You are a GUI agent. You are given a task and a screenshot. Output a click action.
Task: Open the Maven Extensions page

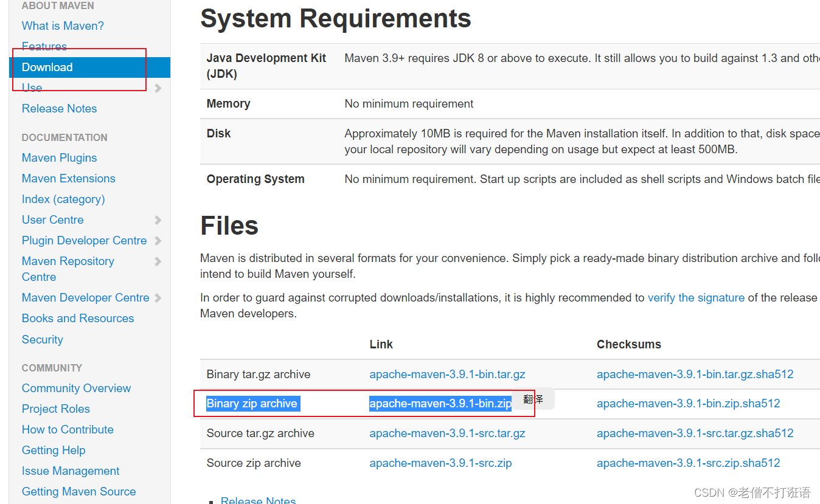pyautogui.click(x=68, y=178)
